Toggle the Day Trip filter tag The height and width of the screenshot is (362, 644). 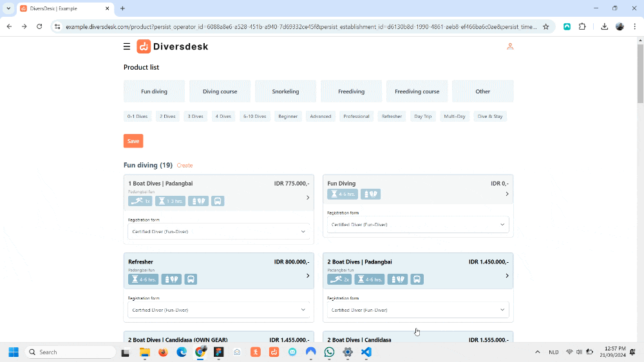422,117
